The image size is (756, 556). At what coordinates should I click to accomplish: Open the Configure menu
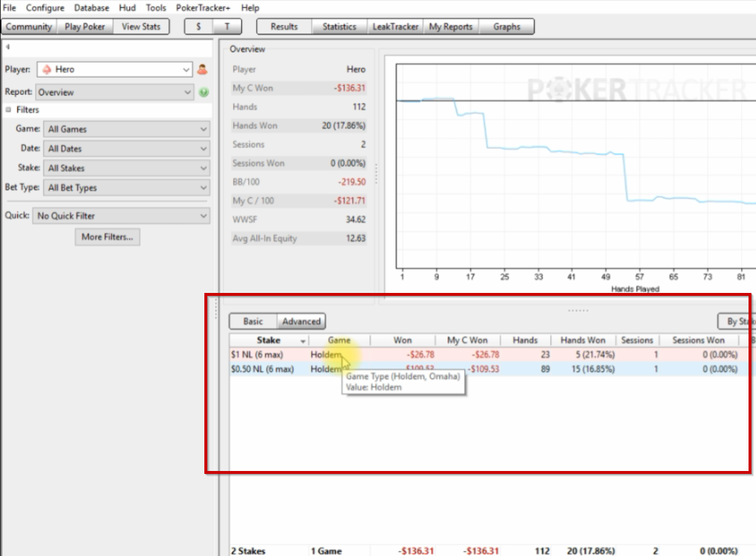(45, 8)
